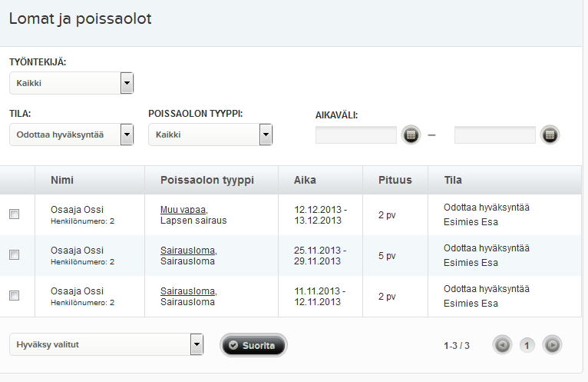
Task: Open the Muu vapaa absence link
Action: (183, 209)
